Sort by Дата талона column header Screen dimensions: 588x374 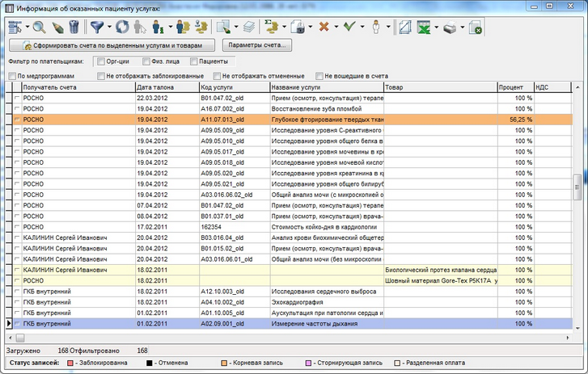[167, 87]
